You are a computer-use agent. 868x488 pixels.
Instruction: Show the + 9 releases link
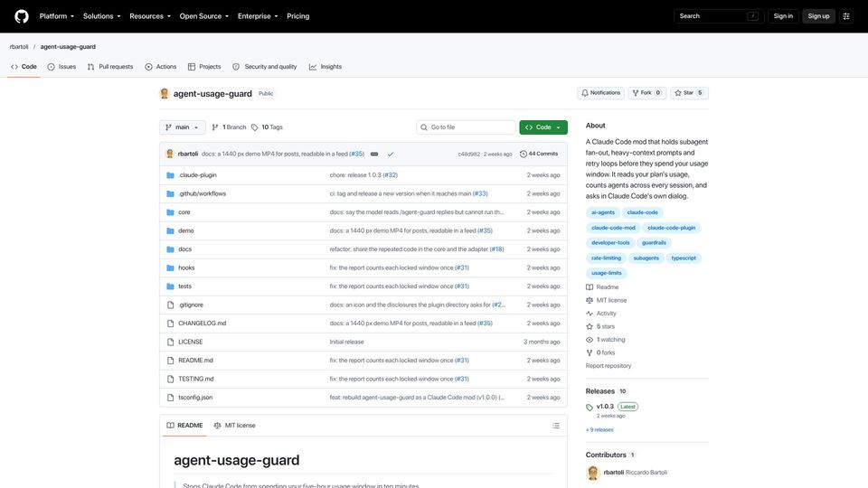[x=599, y=430]
